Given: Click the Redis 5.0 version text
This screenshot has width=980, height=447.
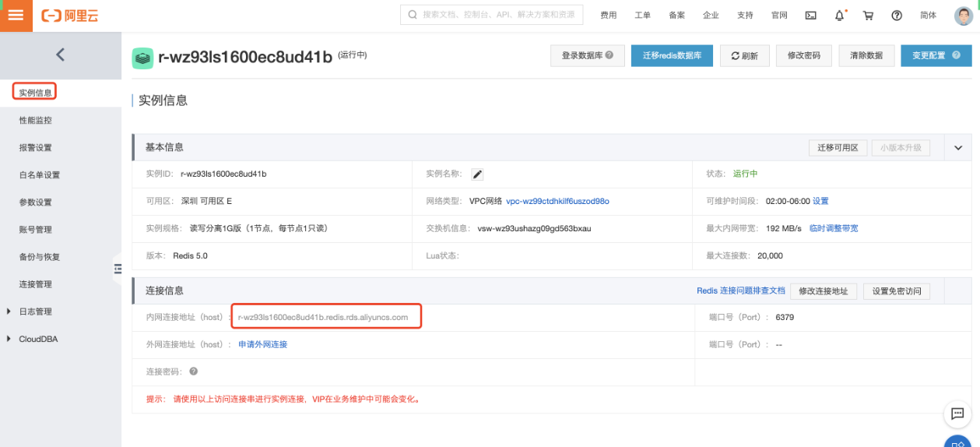Looking at the screenshot, I should (x=190, y=255).
